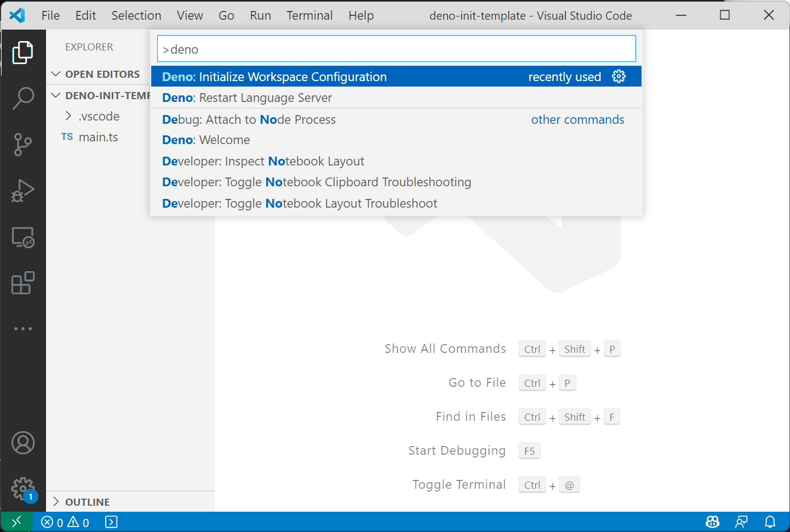Open the Accounts icon in activity bar
The width and height of the screenshot is (790, 532).
pyautogui.click(x=23, y=443)
